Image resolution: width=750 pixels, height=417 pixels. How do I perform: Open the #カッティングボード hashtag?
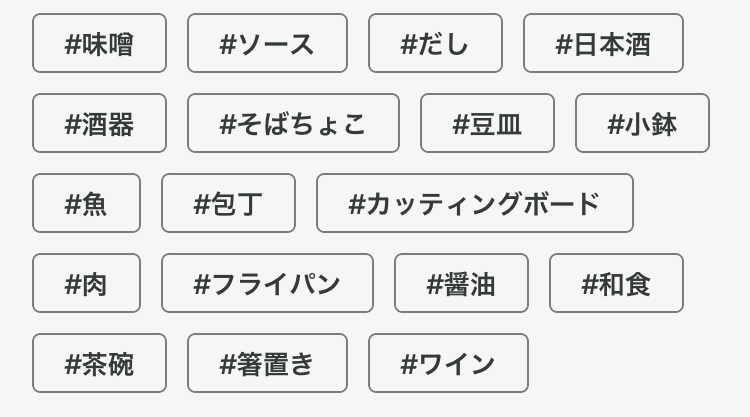(474, 204)
